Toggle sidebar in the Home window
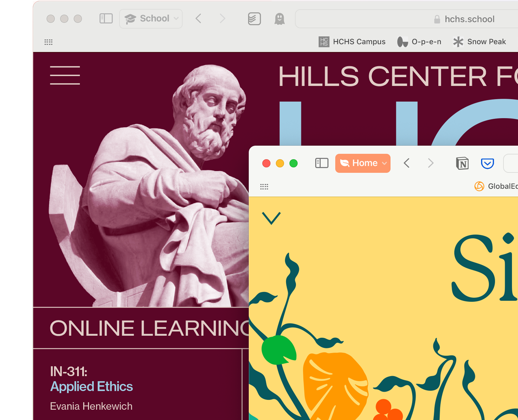 (x=321, y=163)
